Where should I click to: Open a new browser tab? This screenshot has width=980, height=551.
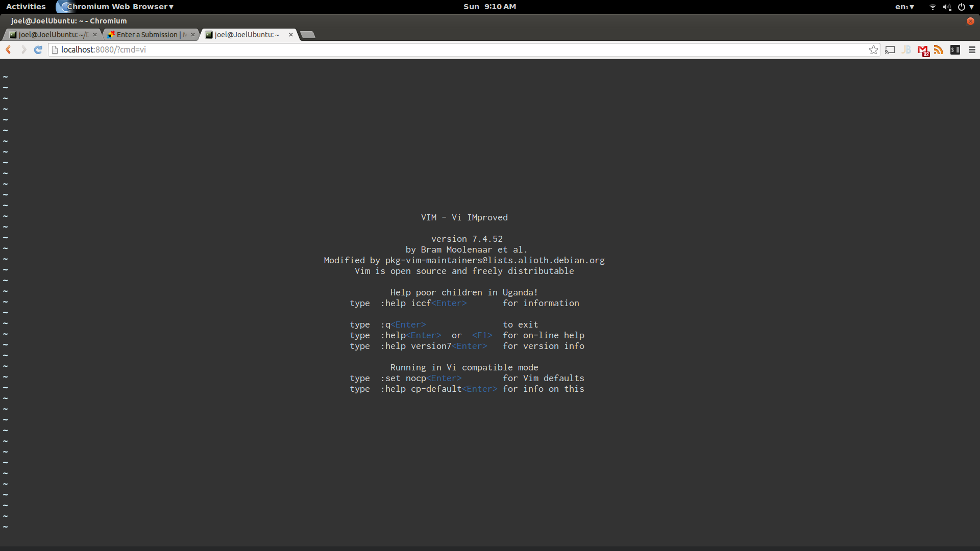pos(307,35)
